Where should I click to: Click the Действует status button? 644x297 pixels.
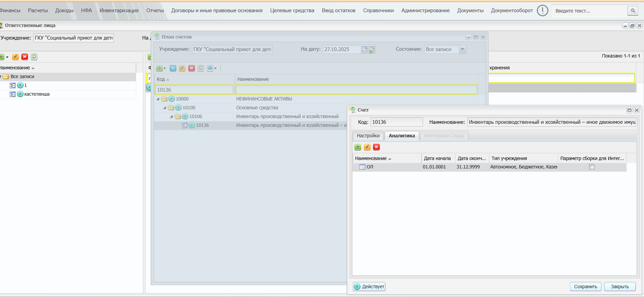(x=369, y=287)
